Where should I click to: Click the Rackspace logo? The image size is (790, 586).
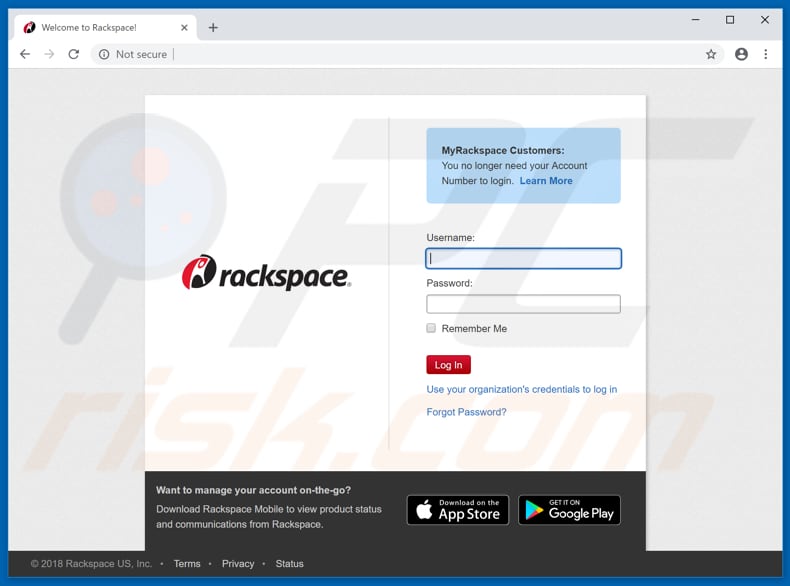[266, 273]
